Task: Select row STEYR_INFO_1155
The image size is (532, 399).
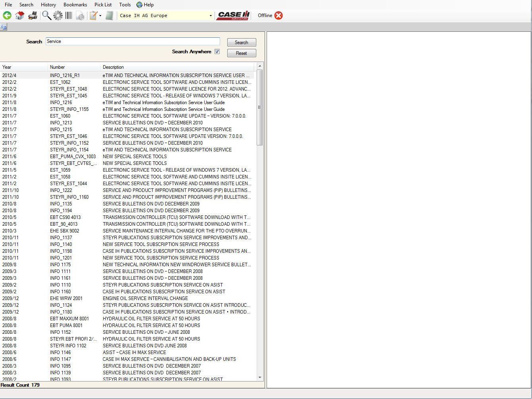Action: click(127, 109)
